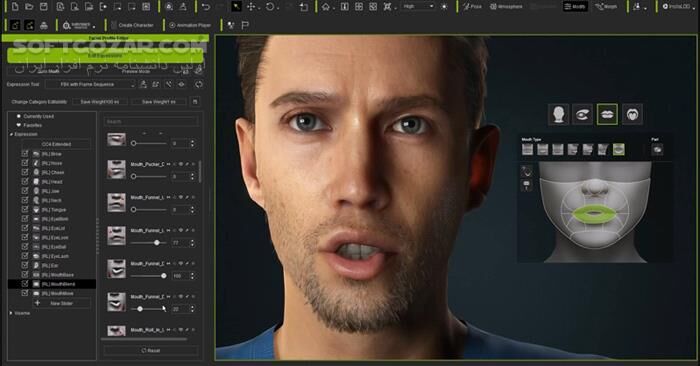This screenshot has height=366, width=700.
Task: Click the Undo arrow icon
Action: click(205, 7)
